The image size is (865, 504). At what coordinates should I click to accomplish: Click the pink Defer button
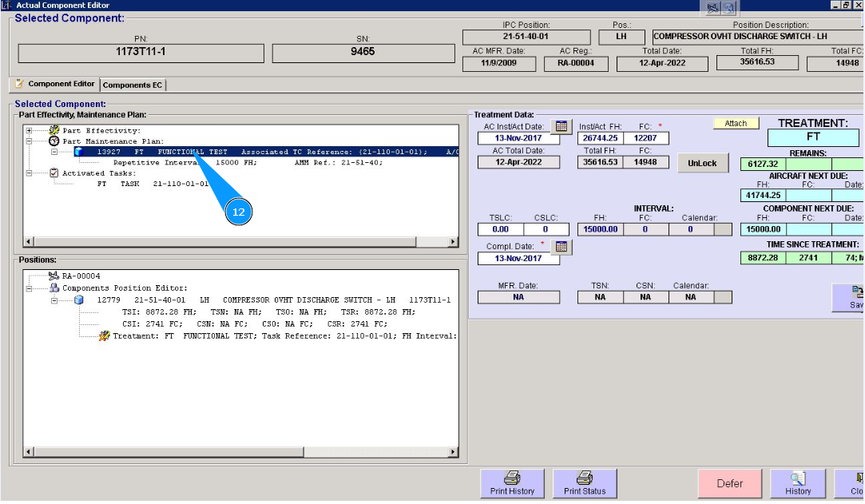pos(729,483)
